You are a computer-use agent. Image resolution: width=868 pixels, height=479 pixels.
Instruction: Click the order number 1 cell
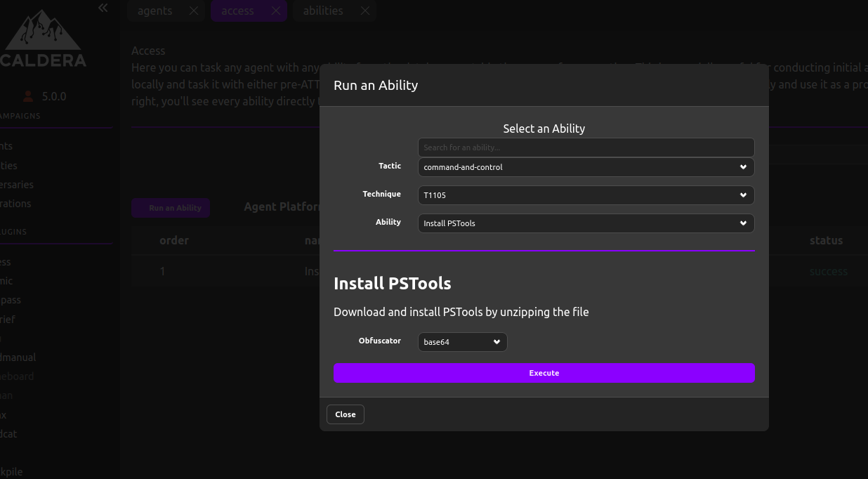point(162,271)
